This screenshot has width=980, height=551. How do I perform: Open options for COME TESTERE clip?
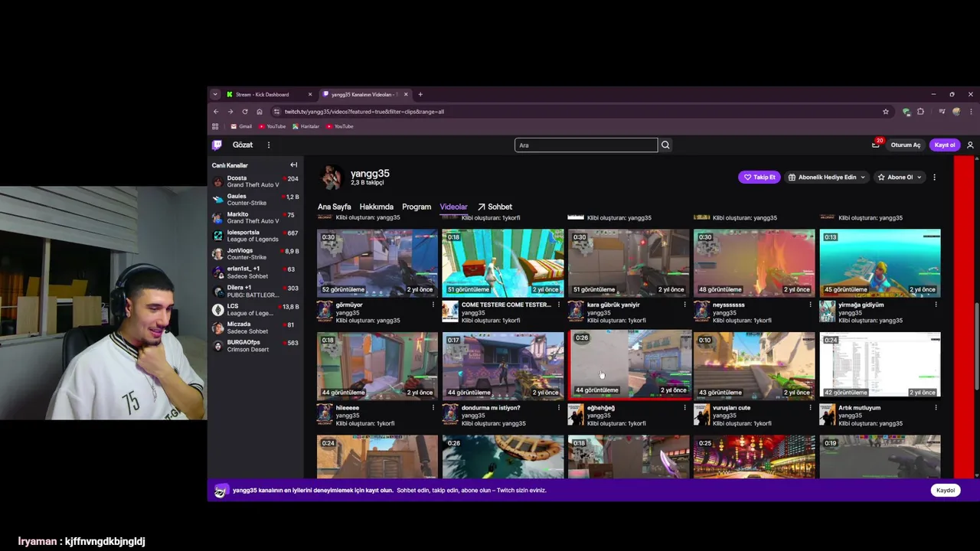pos(558,305)
